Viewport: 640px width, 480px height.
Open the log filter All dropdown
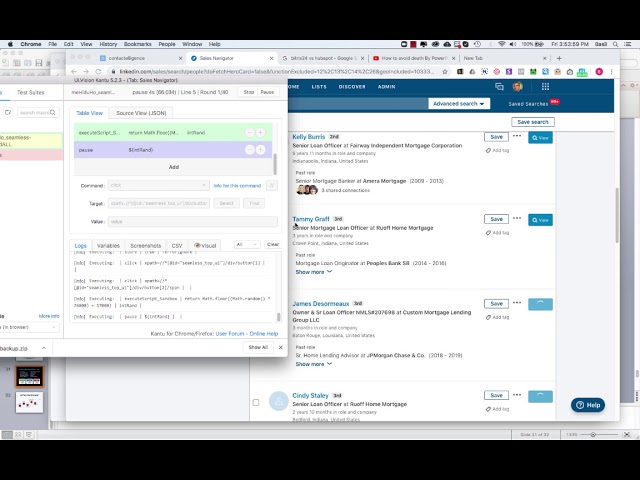pos(247,244)
